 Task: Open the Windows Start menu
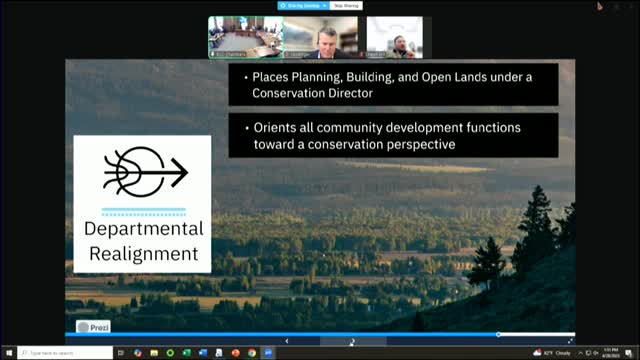[x=9, y=353]
